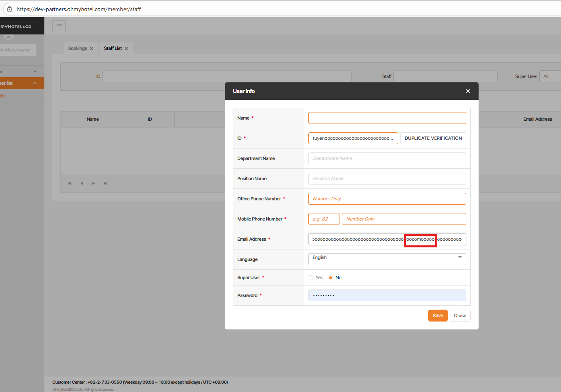This screenshot has height=392, width=561.
Task: Click the Save button
Action: coord(438,316)
